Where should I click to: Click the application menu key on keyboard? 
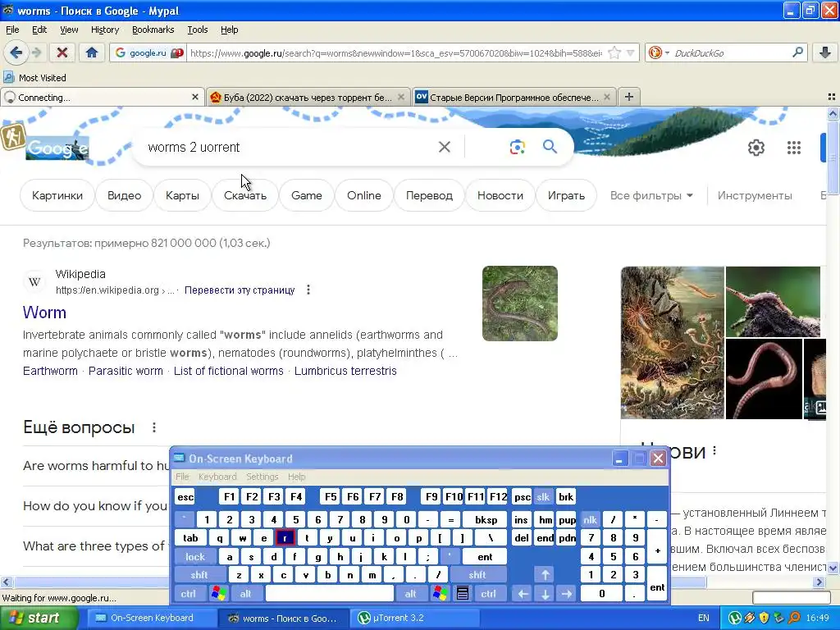[x=463, y=594]
